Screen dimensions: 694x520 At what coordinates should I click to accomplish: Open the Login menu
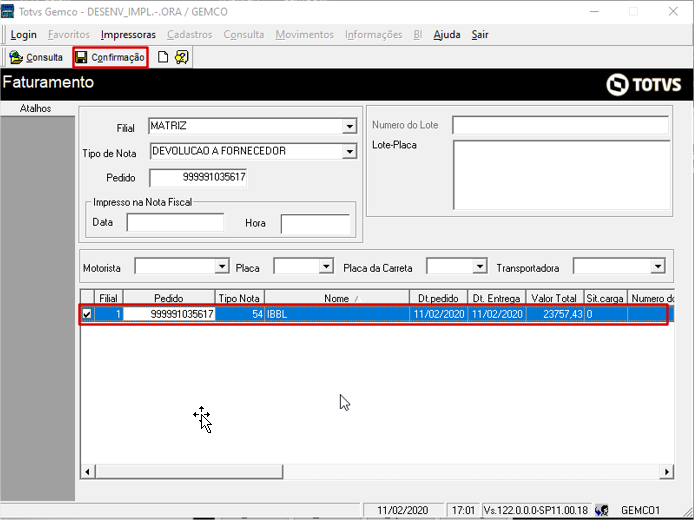[x=23, y=35]
